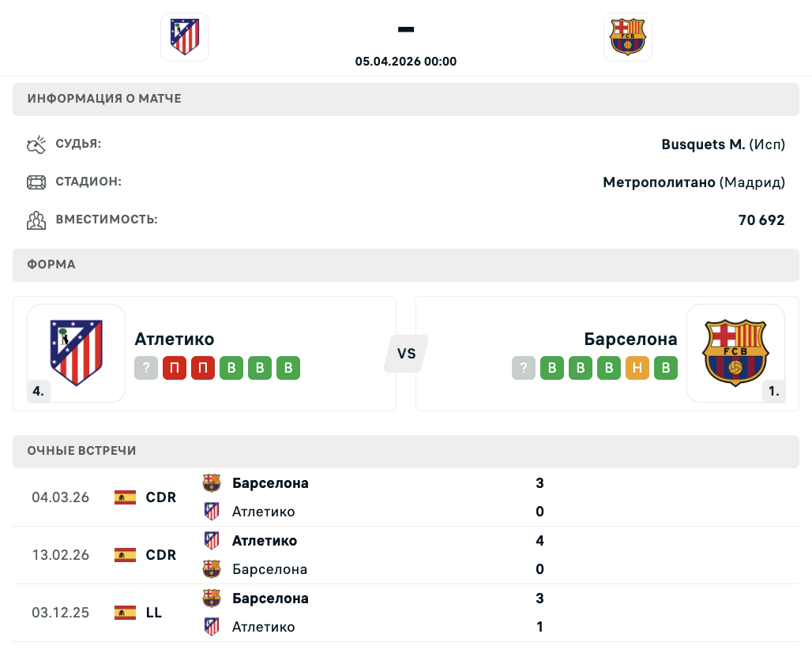Viewport: 812px width, 649px height.
Task: Click the referee whistle icon beside Судья
Action: point(36,144)
